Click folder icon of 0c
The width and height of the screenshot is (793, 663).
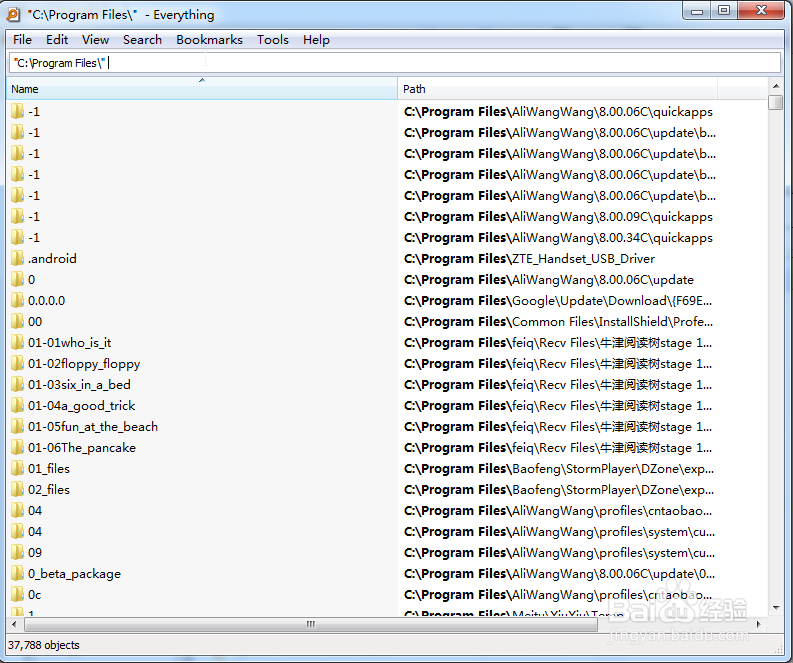click(x=17, y=594)
